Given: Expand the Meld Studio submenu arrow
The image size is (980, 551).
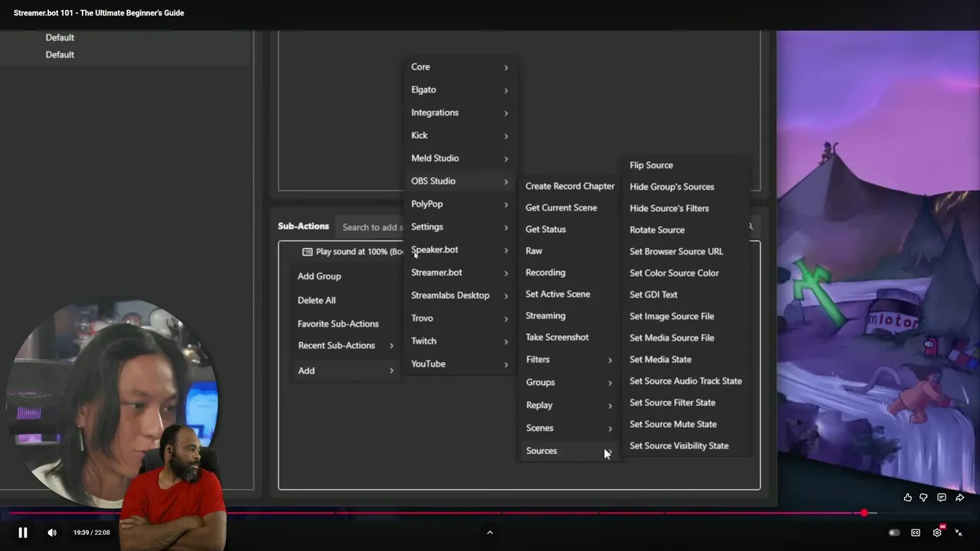Looking at the screenshot, I should pyautogui.click(x=506, y=159).
